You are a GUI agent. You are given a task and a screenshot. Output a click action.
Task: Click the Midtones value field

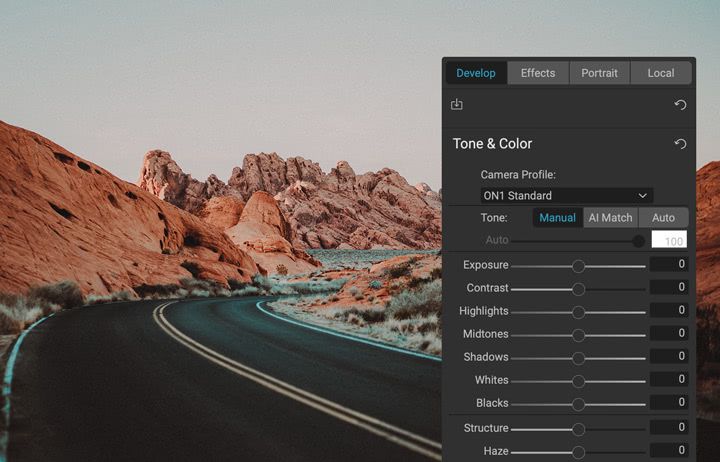coord(669,333)
